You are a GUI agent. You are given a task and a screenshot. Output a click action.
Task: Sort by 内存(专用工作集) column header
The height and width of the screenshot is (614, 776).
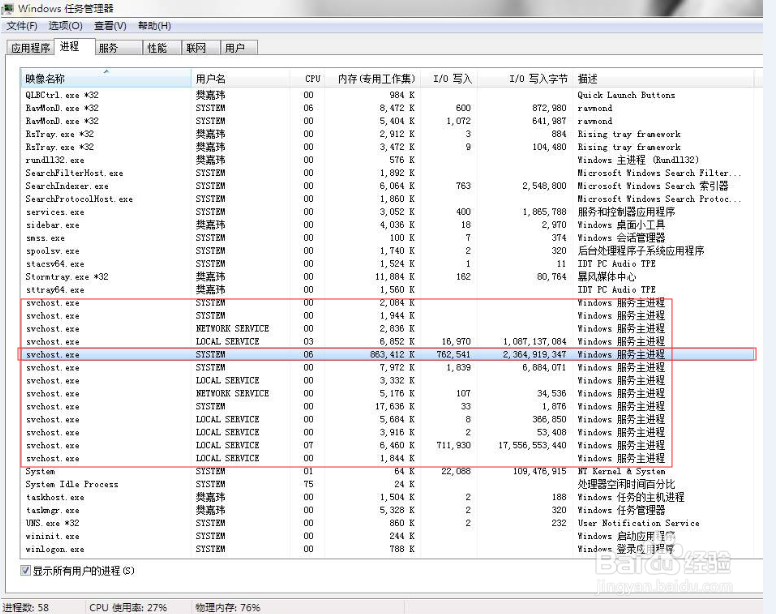[372, 79]
